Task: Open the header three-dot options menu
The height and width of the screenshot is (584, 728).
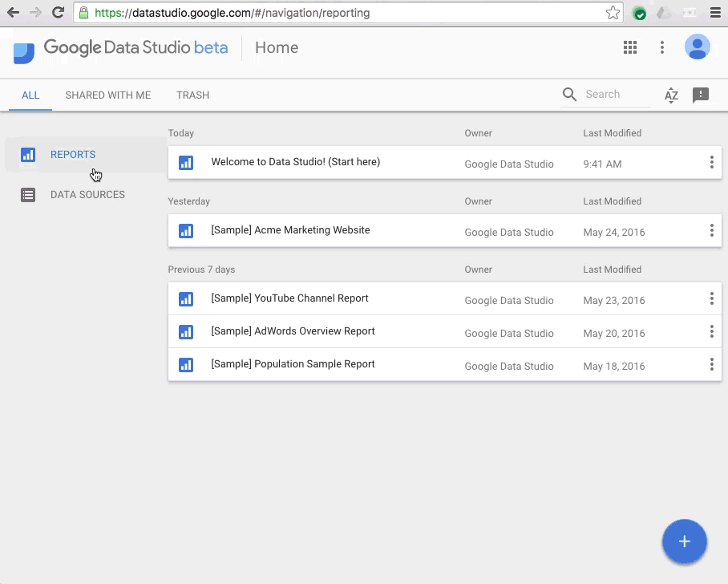Action: (662, 47)
